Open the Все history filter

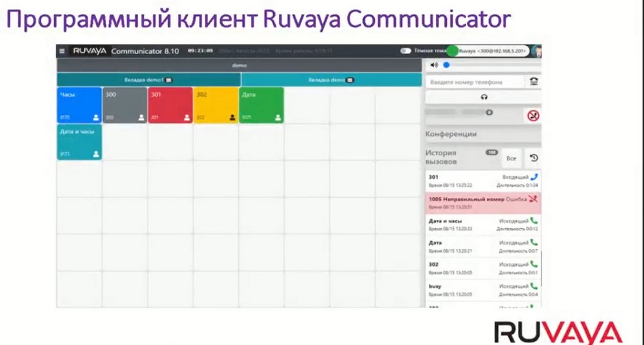[x=511, y=159]
